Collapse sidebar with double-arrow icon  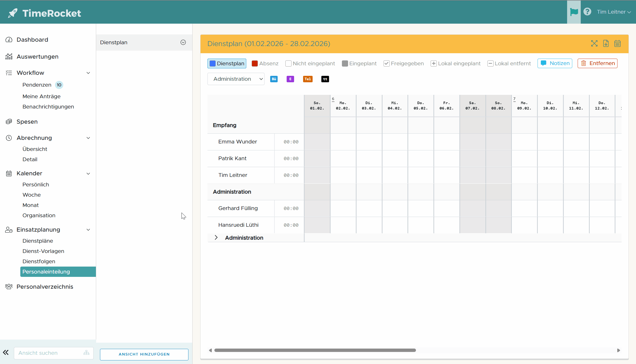6,352
